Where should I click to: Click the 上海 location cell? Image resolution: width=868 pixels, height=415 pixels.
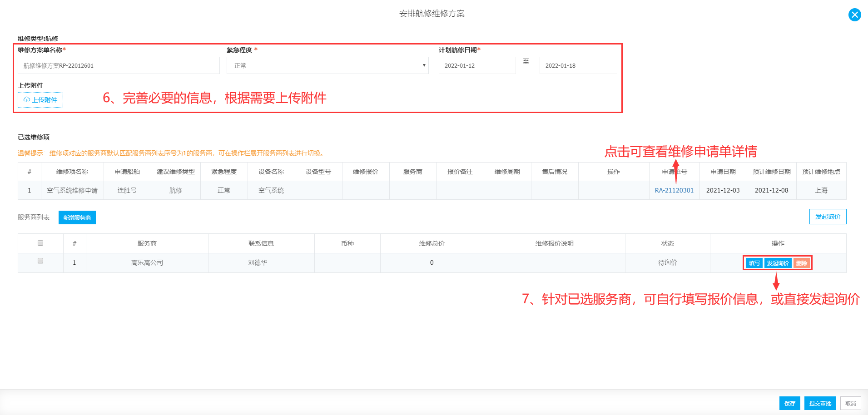coord(821,190)
